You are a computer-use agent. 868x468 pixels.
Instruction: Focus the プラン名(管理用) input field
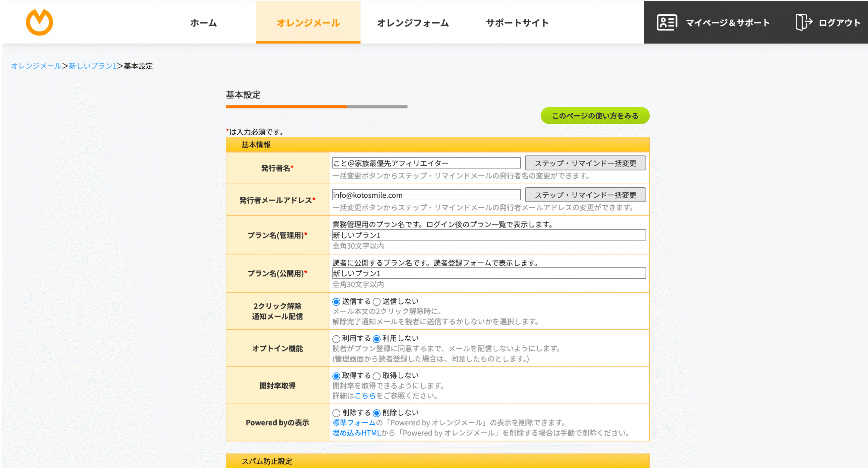489,235
